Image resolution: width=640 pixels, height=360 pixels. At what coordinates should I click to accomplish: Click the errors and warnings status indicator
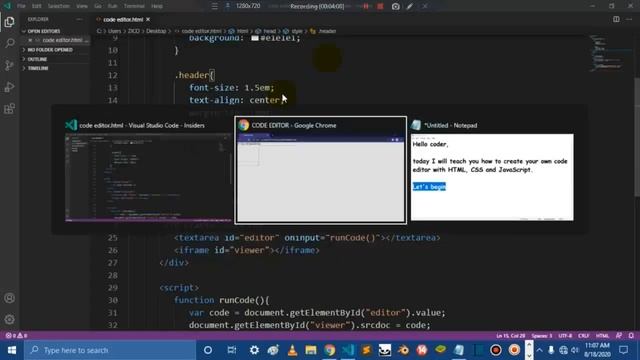[16, 336]
